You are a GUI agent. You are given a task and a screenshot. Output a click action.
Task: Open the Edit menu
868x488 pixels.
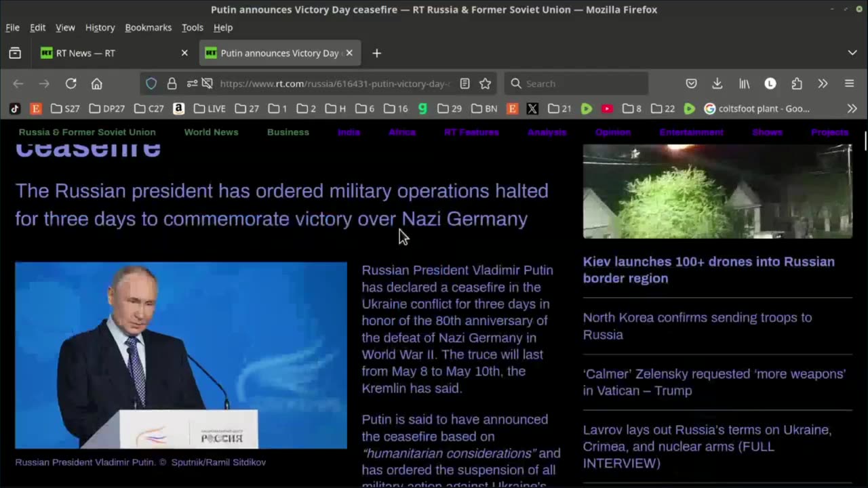37,27
